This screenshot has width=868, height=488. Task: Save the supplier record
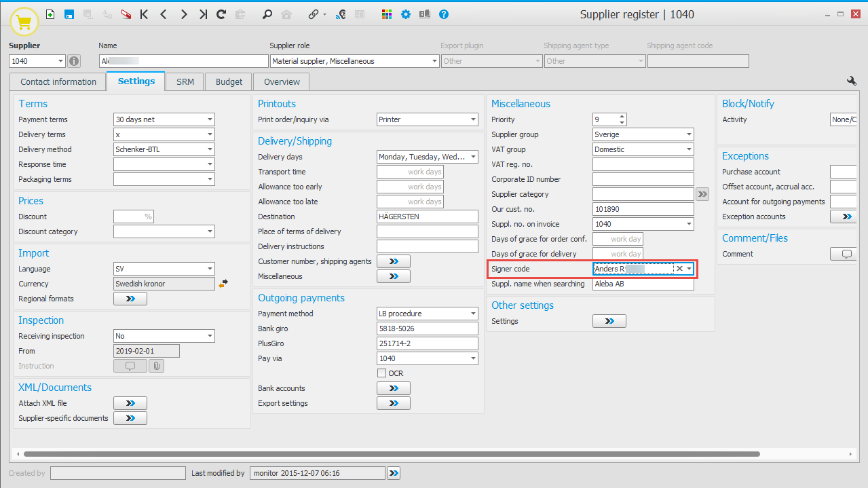coord(69,14)
